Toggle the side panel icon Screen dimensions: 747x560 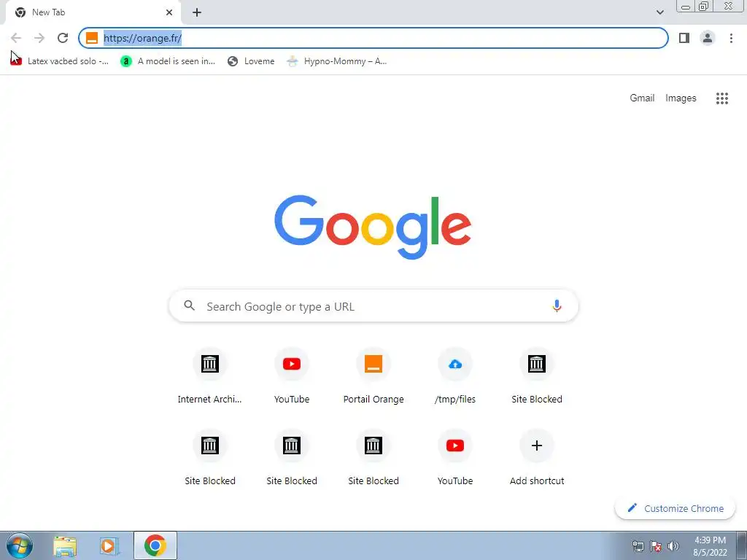684,38
